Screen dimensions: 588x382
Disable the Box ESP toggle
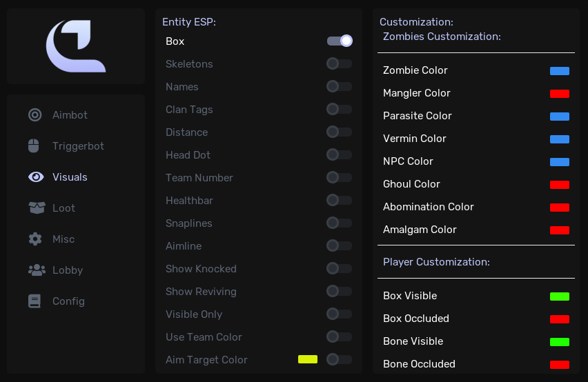tap(340, 41)
